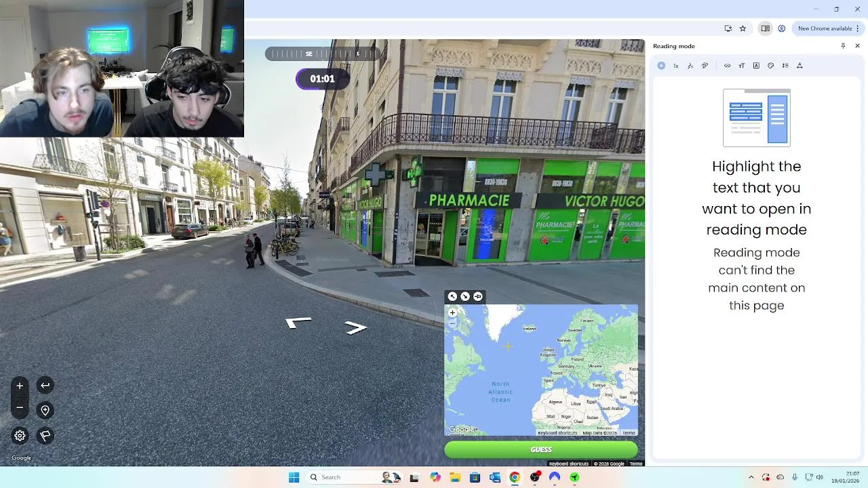Toggle read-aloud highlighting icon
868x488 pixels.
point(705,66)
